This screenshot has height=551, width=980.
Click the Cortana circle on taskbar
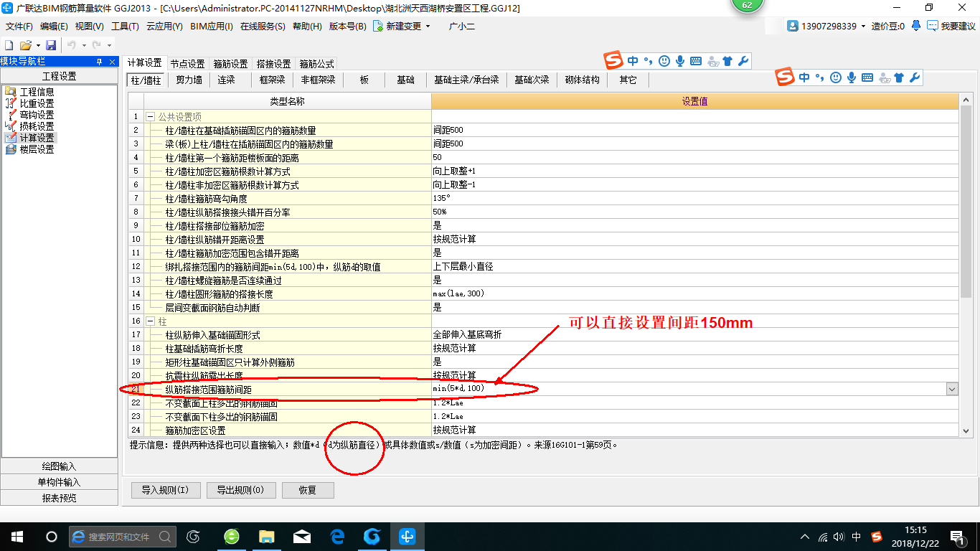point(52,536)
